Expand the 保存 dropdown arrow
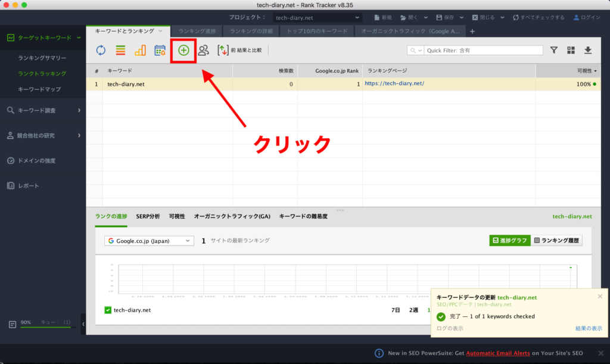Image resolution: width=610 pixels, height=364 pixels. 462,17
